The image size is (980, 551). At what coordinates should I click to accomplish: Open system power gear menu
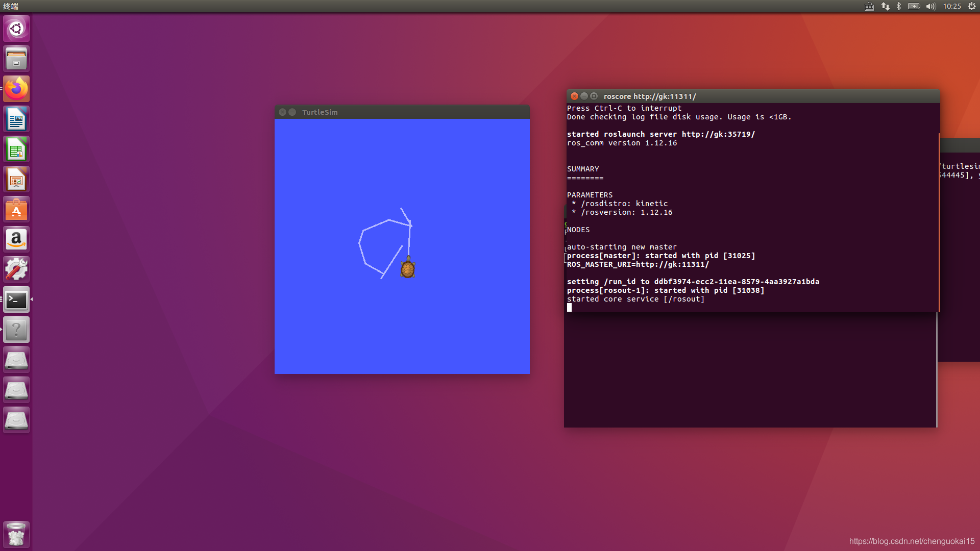click(971, 6)
